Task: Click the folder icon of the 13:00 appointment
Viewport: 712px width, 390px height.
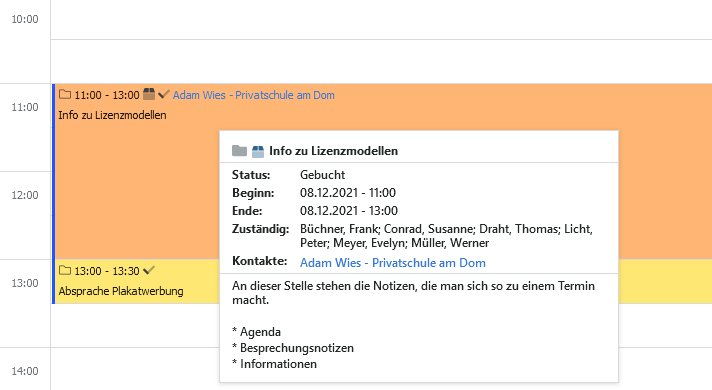Action: 65,271
